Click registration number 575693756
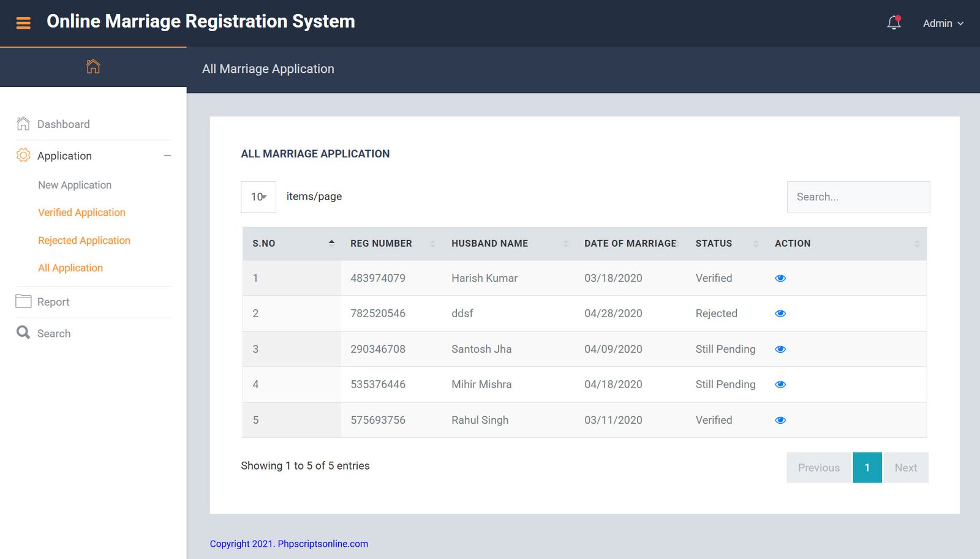980x559 pixels. pyautogui.click(x=378, y=420)
